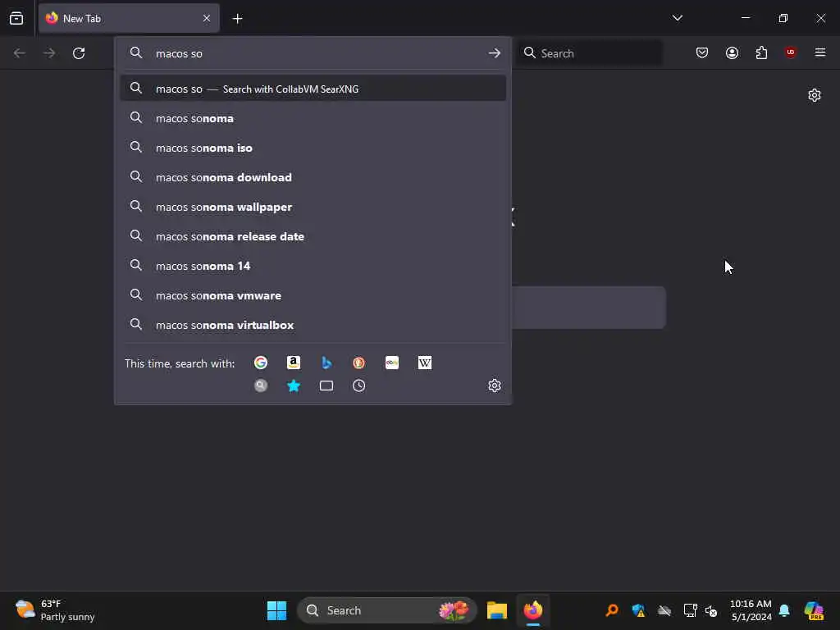The height and width of the screenshot is (630, 840).
Task: Click the toolbar Search box
Action: 589,53
